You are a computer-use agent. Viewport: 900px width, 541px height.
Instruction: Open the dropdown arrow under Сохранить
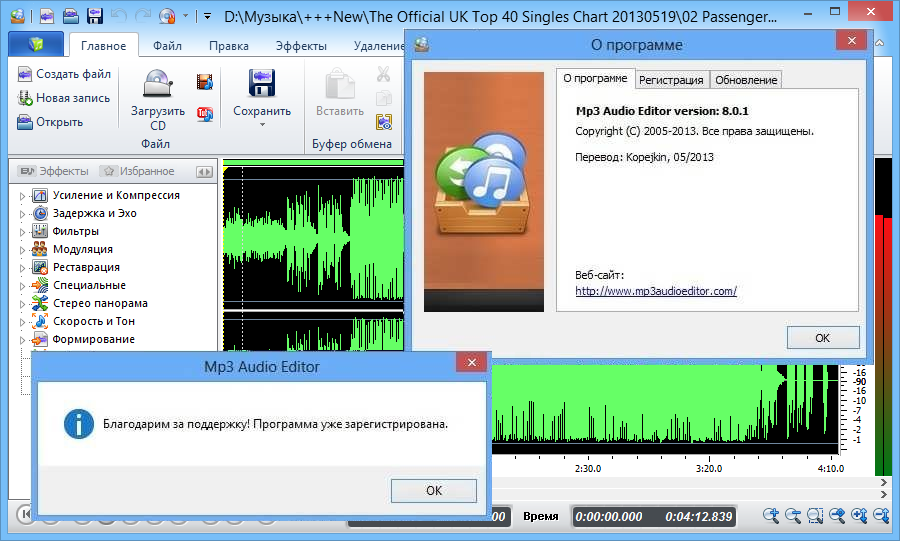click(x=262, y=124)
